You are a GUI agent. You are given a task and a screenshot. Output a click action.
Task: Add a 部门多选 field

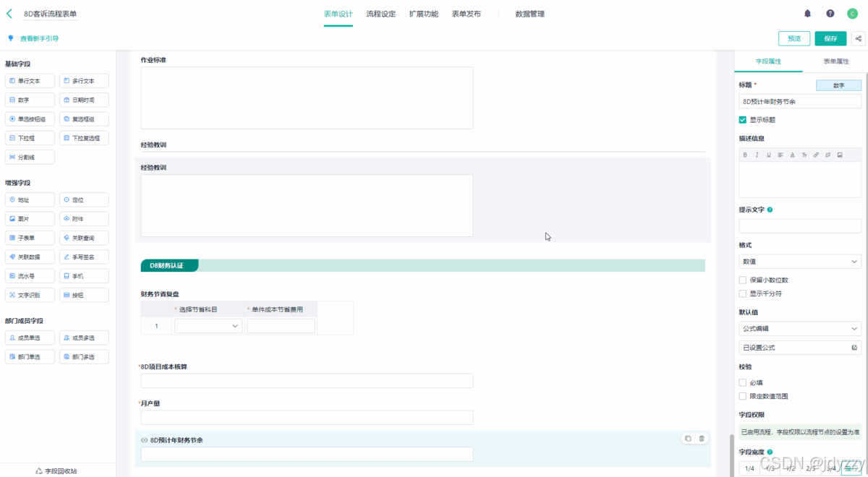tap(84, 356)
